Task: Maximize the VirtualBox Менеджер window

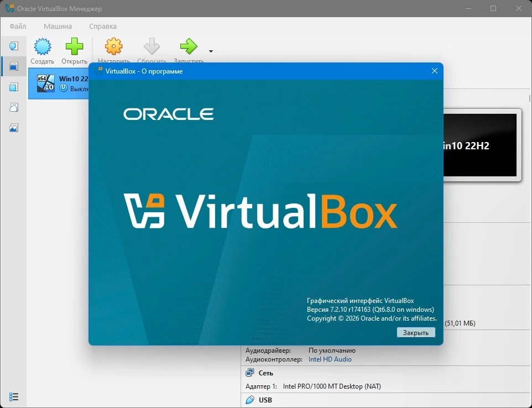Action: pyautogui.click(x=493, y=8)
